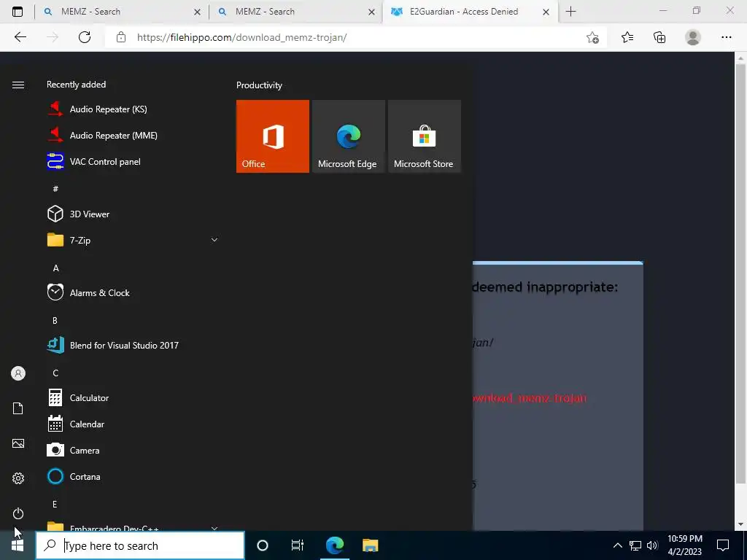The height and width of the screenshot is (560, 747).
Task: Click the Productivity group title
Action: click(259, 85)
